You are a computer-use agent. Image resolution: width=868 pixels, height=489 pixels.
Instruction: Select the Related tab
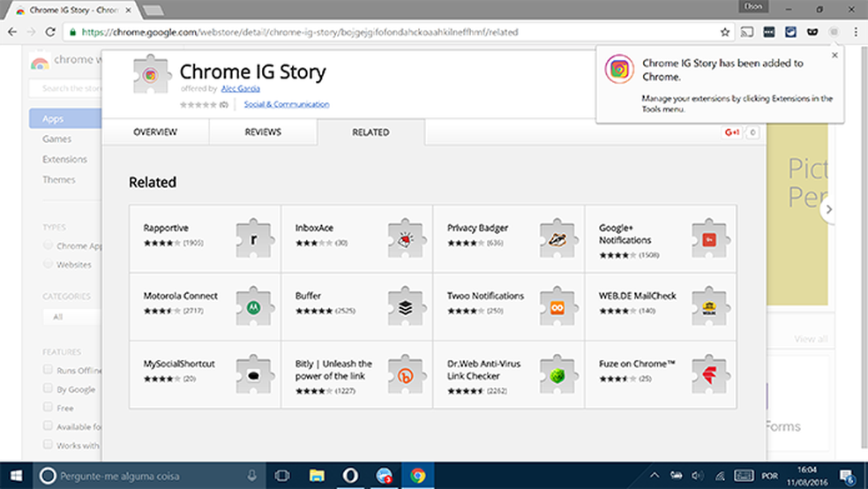[370, 132]
